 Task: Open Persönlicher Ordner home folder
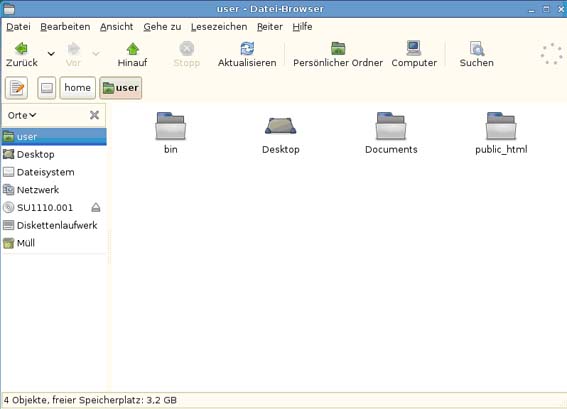(x=338, y=54)
